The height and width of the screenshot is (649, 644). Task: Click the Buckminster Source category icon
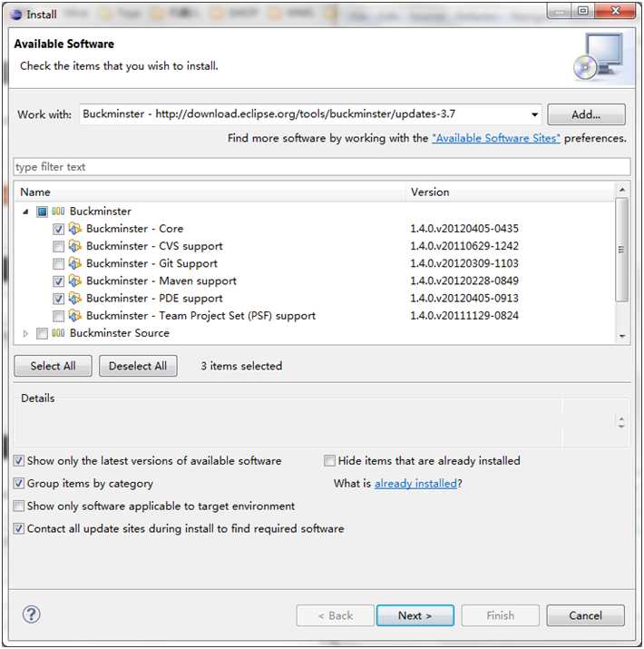tap(58, 333)
